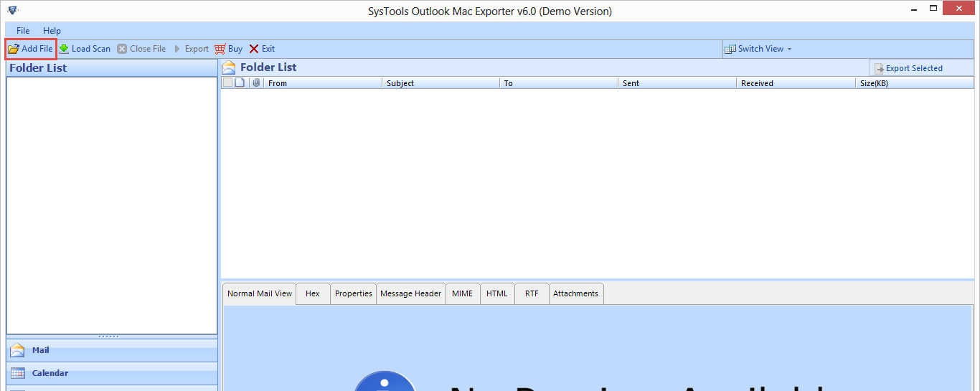The image size is (980, 391).
Task: Select Mail in the navigation pane
Action: (x=112, y=350)
